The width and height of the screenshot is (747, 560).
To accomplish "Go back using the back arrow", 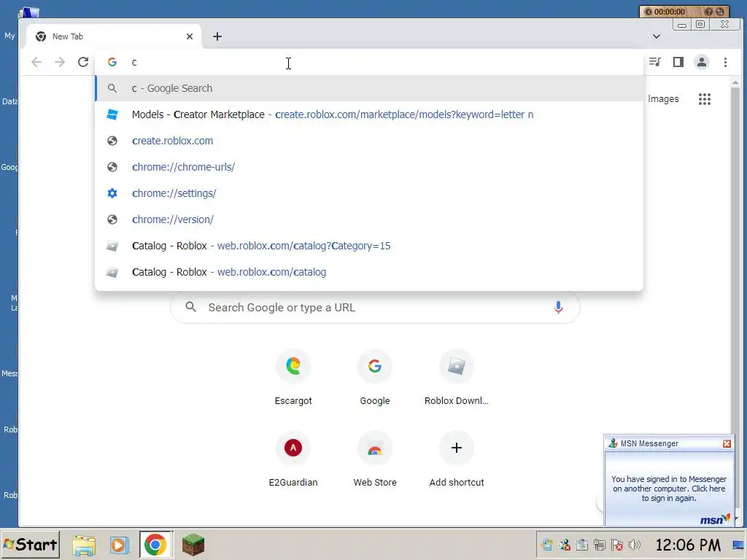I will pyautogui.click(x=36, y=62).
